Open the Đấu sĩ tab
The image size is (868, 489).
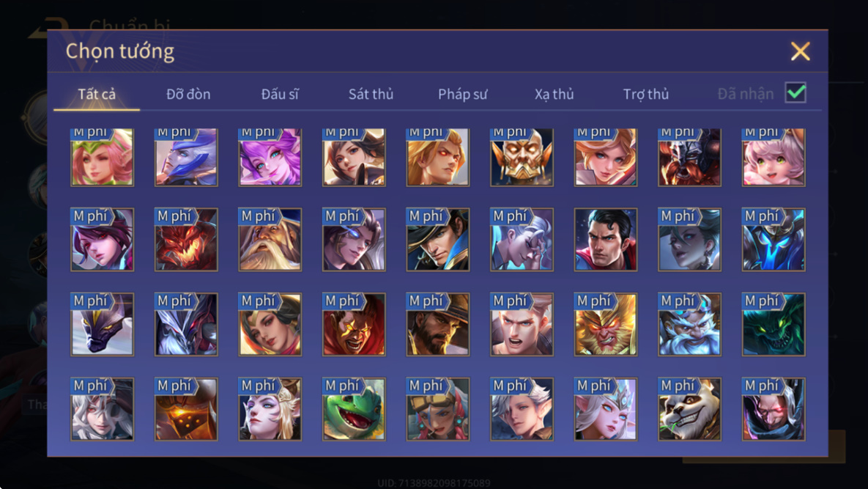click(x=280, y=94)
